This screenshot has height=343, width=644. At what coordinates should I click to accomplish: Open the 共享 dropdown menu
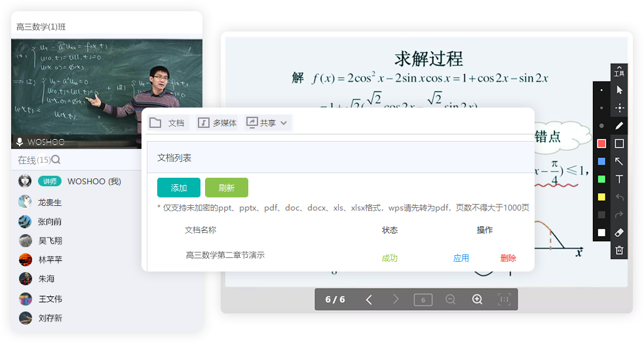coord(268,123)
